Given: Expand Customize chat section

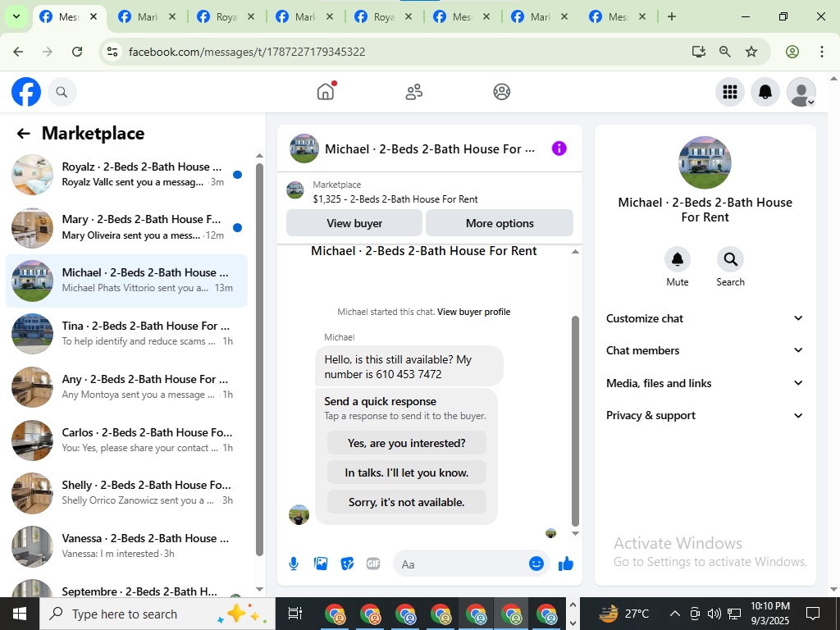Looking at the screenshot, I should pos(705,318).
